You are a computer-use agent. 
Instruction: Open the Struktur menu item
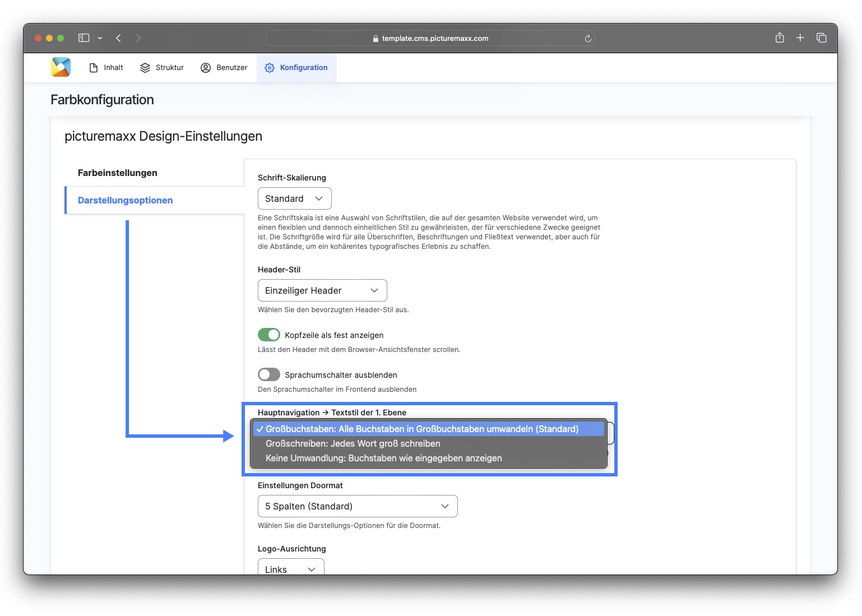pyautogui.click(x=162, y=68)
